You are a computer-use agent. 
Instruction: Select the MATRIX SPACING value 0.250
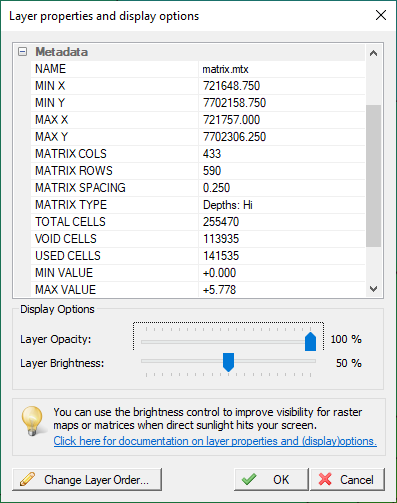coord(216,188)
